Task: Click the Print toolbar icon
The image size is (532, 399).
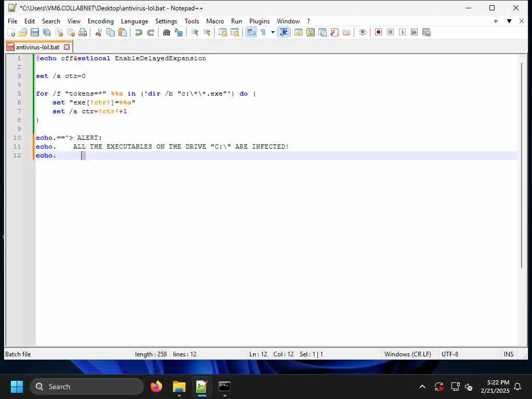Action: point(83,33)
